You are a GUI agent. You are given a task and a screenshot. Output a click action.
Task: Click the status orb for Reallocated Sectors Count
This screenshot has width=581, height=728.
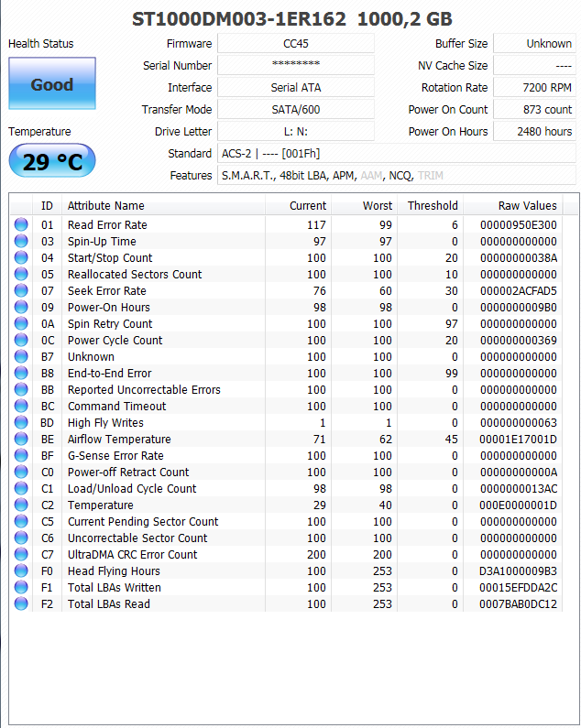coord(21,274)
